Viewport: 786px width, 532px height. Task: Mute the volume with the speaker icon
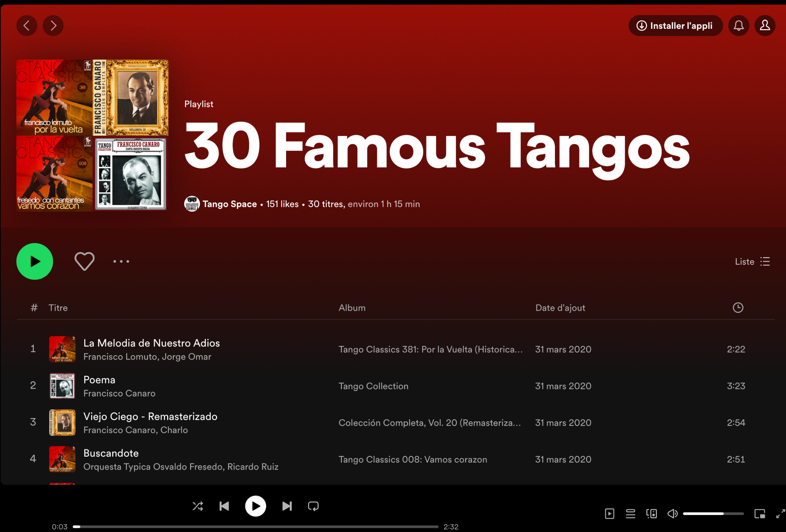click(x=672, y=514)
